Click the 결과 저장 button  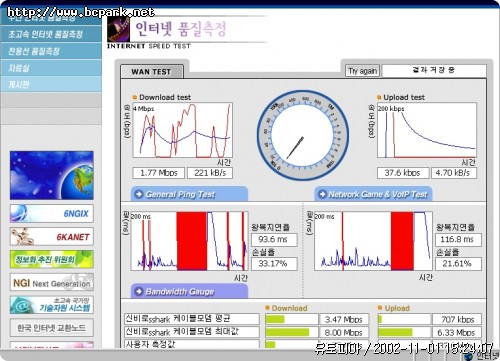pyautogui.click(x=434, y=70)
